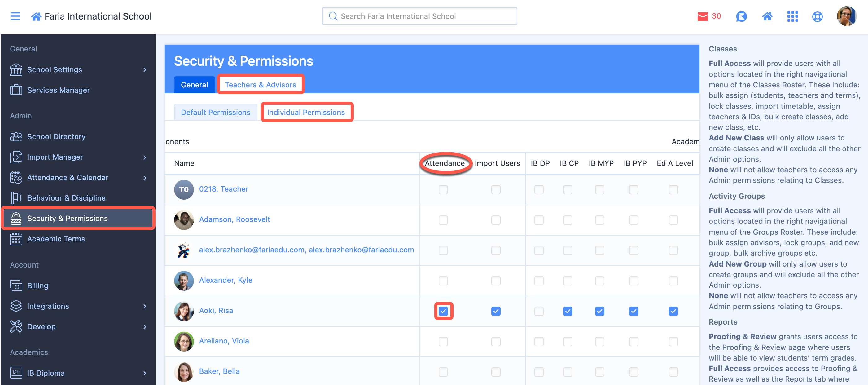
Task: Open Alexander, Kyle profile link
Action: coord(226,280)
